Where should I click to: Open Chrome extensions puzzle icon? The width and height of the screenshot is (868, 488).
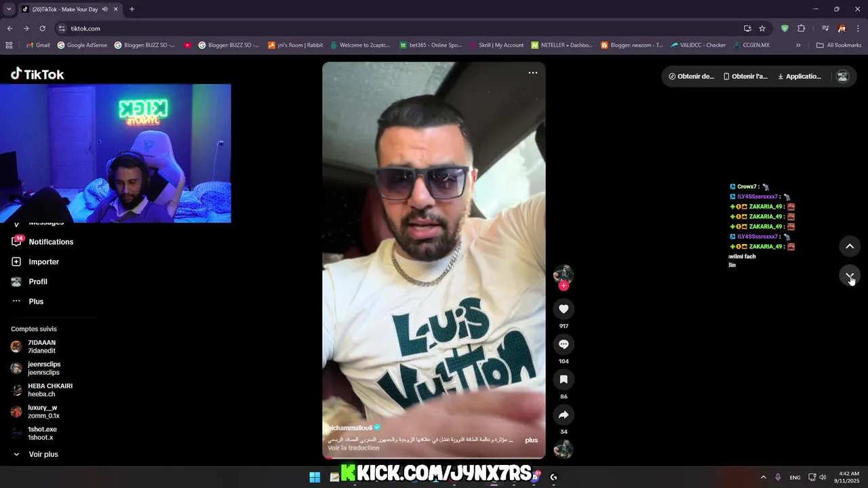click(801, 28)
